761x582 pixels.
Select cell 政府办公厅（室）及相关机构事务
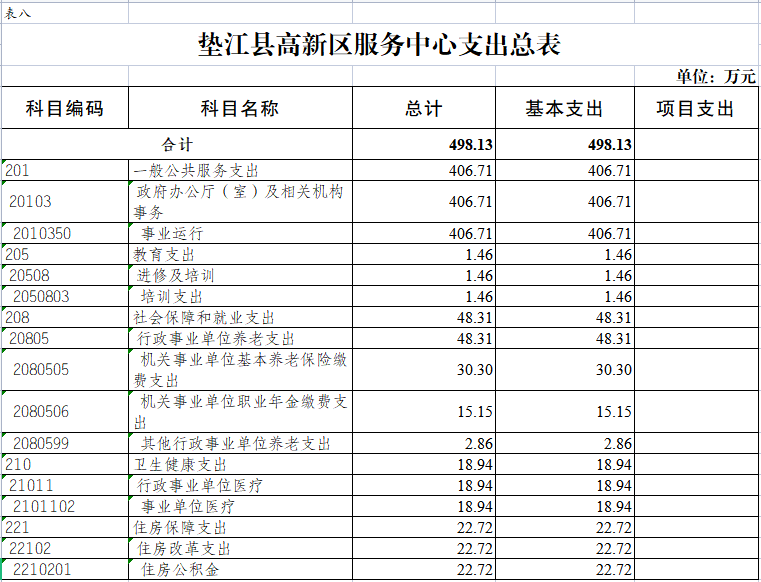click(x=240, y=201)
